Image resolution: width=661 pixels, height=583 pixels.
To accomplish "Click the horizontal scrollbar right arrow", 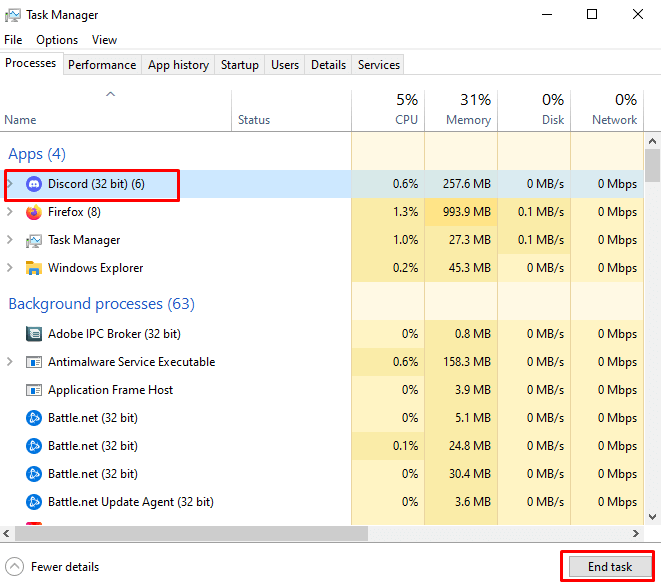I will 636,534.
